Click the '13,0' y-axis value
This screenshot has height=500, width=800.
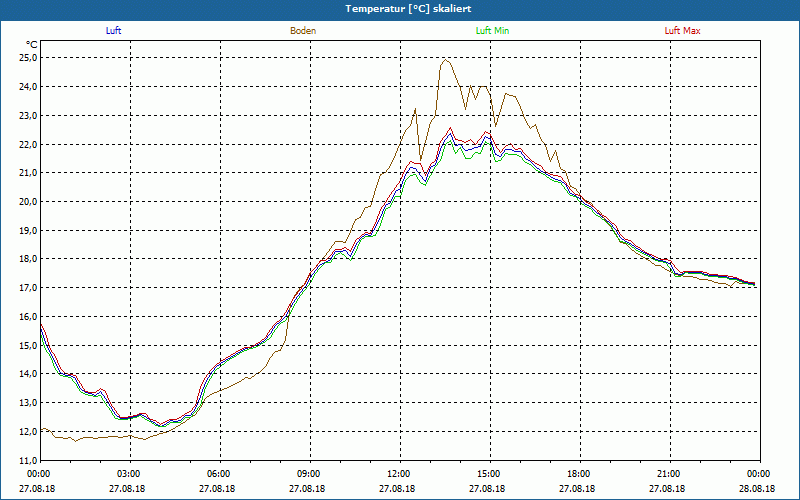click(28, 403)
